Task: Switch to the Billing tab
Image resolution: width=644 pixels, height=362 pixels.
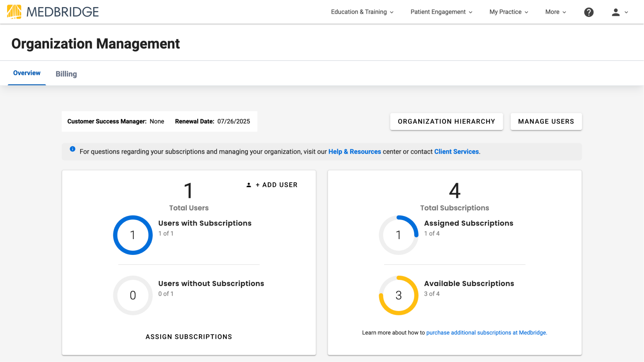Action: pos(66,74)
